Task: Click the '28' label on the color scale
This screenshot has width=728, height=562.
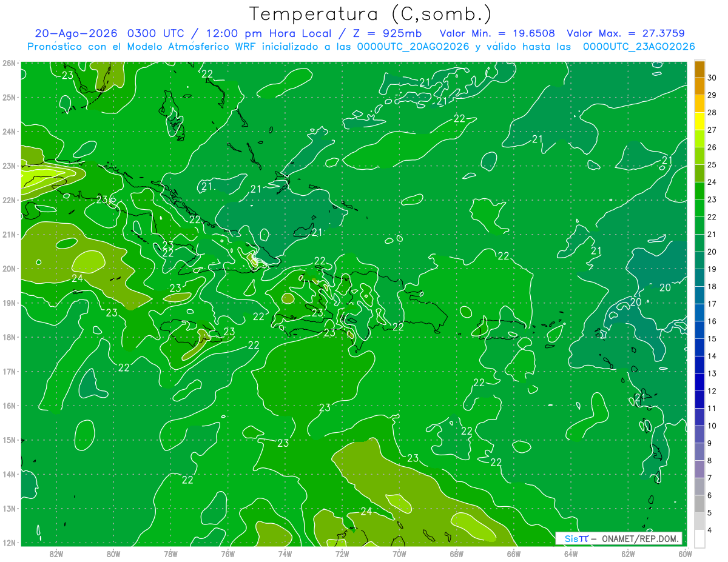Action: (712, 113)
